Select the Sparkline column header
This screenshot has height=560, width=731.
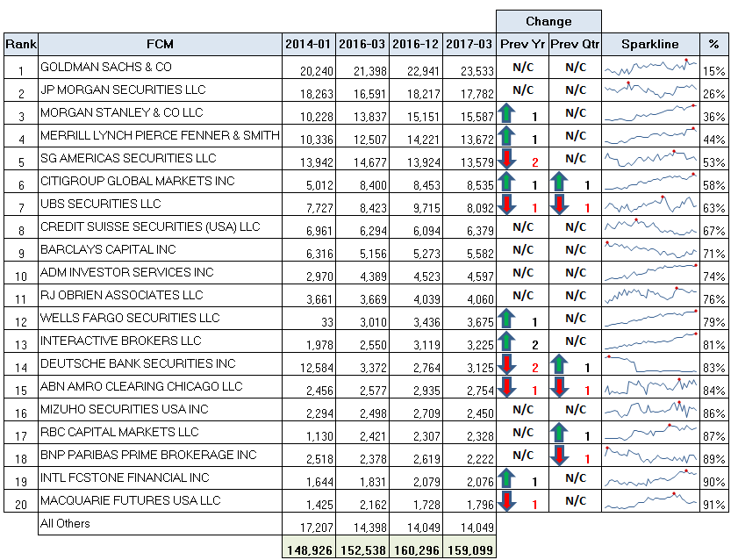[651, 44]
